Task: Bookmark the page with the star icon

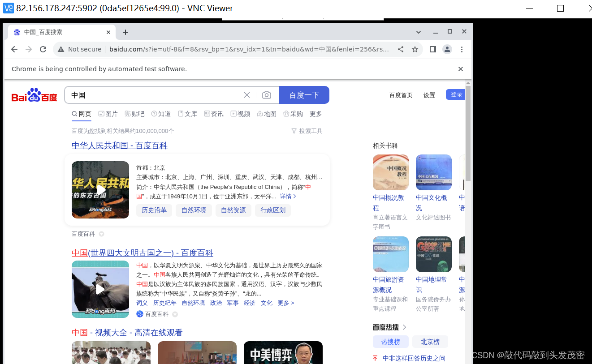Action: (415, 49)
